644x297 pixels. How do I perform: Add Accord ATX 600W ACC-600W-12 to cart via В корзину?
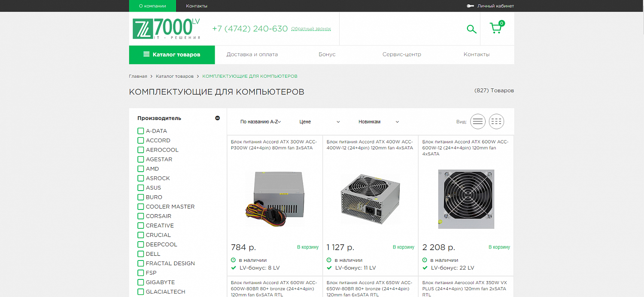(499, 247)
